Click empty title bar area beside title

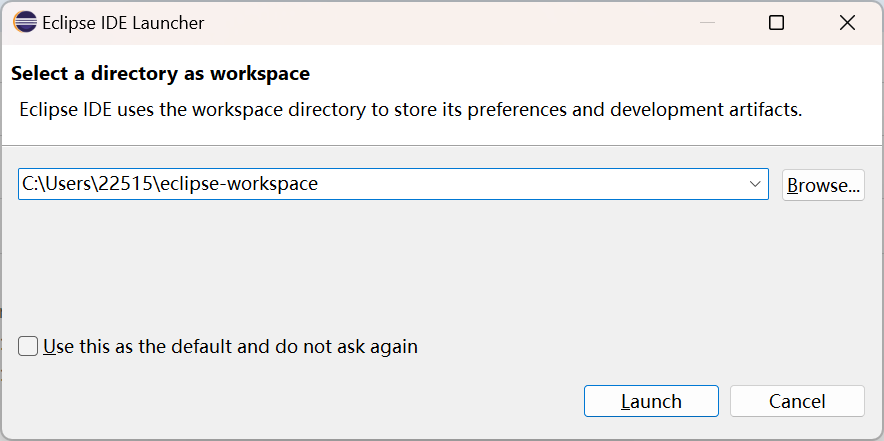(450, 23)
